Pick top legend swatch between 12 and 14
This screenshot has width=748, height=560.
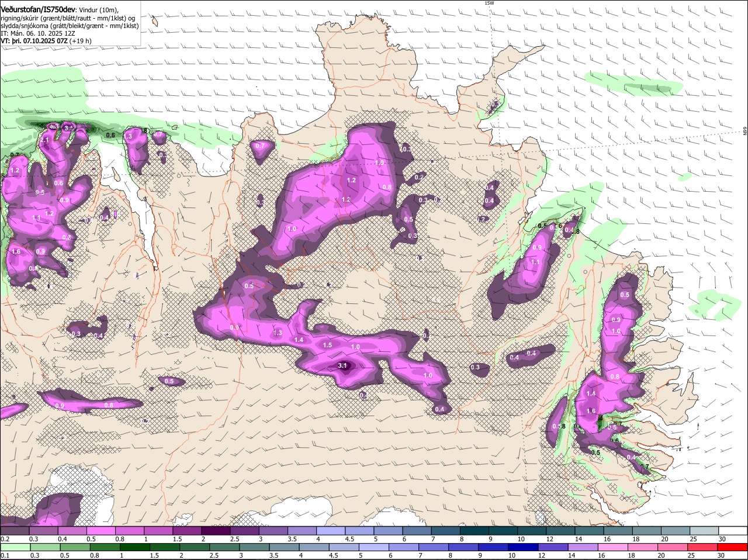pos(561,530)
